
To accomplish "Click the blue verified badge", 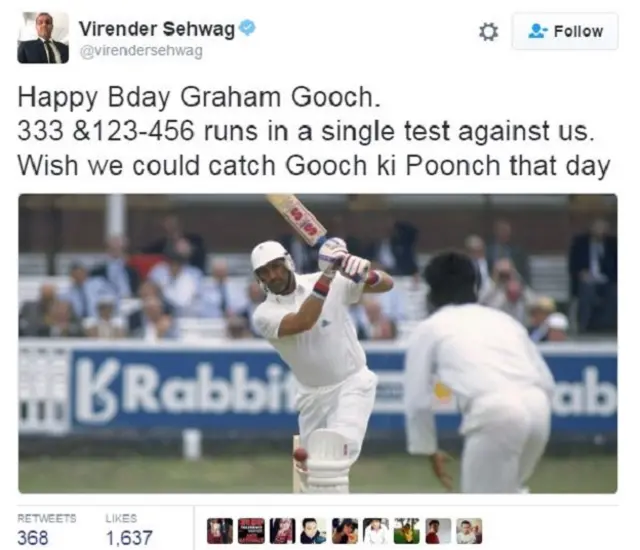I will (247, 28).
